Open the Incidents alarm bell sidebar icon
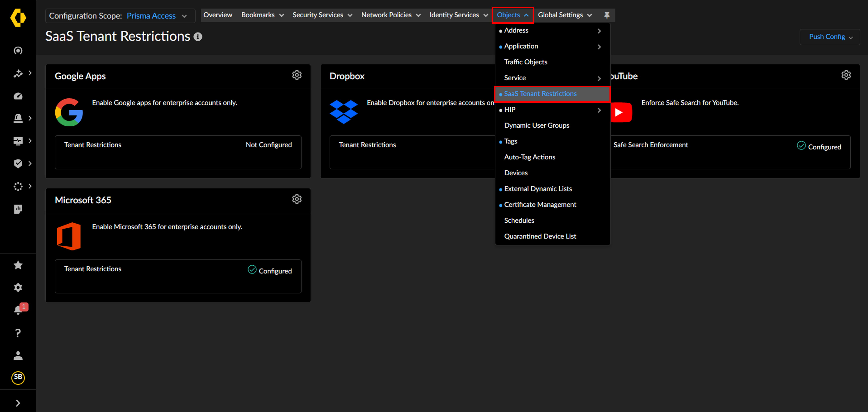 click(18, 118)
